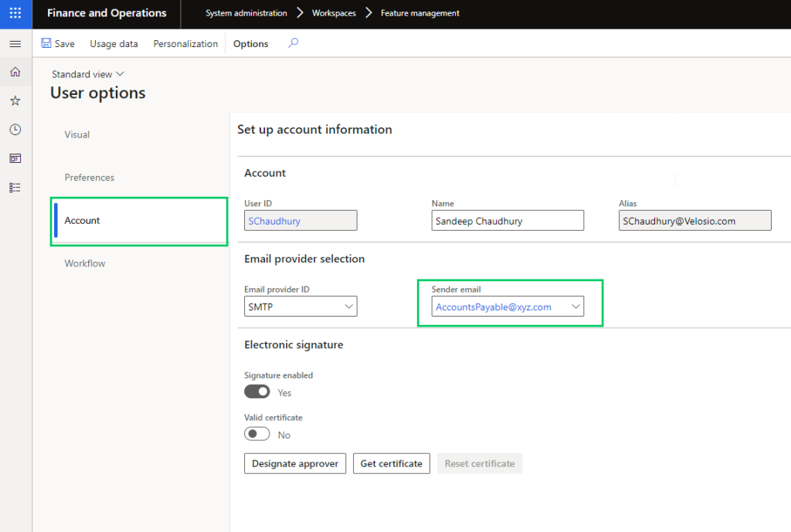Select the Workflow section
This screenshot has width=791, height=532.
[85, 263]
